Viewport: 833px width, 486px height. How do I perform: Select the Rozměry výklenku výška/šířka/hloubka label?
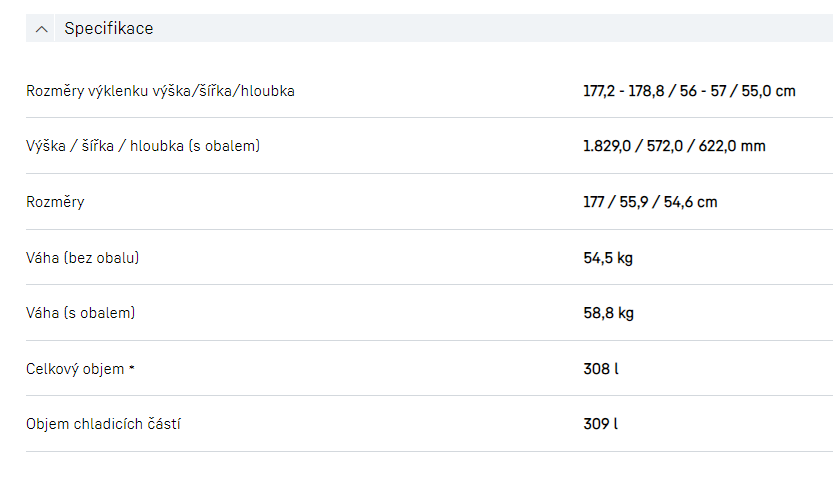(160, 91)
